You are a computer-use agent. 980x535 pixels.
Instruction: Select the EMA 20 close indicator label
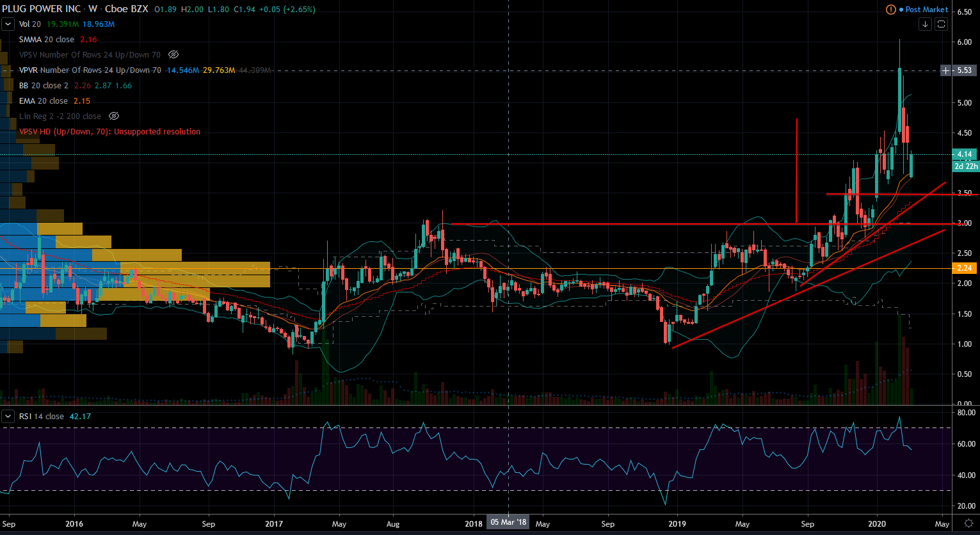click(x=43, y=101)
